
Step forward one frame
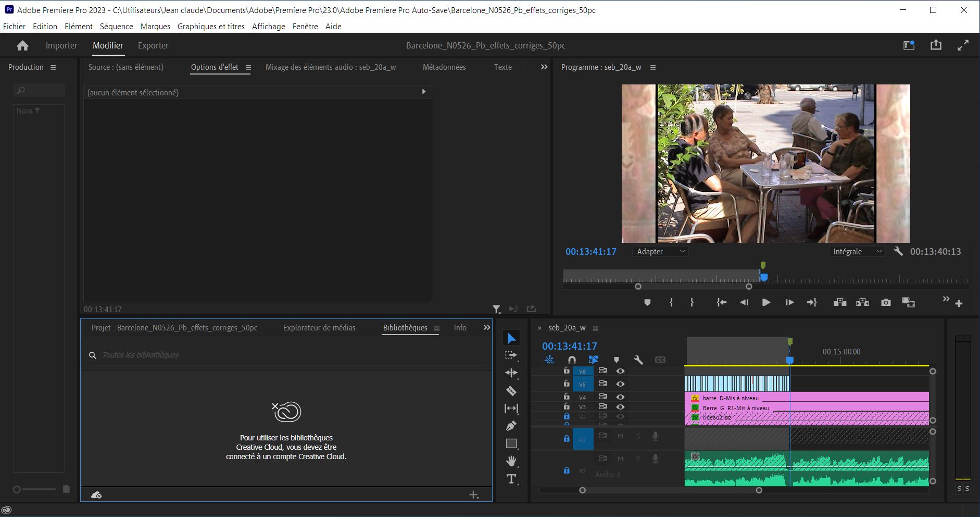789,302
